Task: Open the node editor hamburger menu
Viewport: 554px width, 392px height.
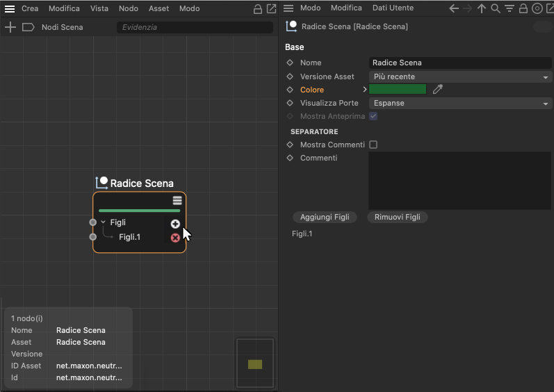Action: coord(10,9)
